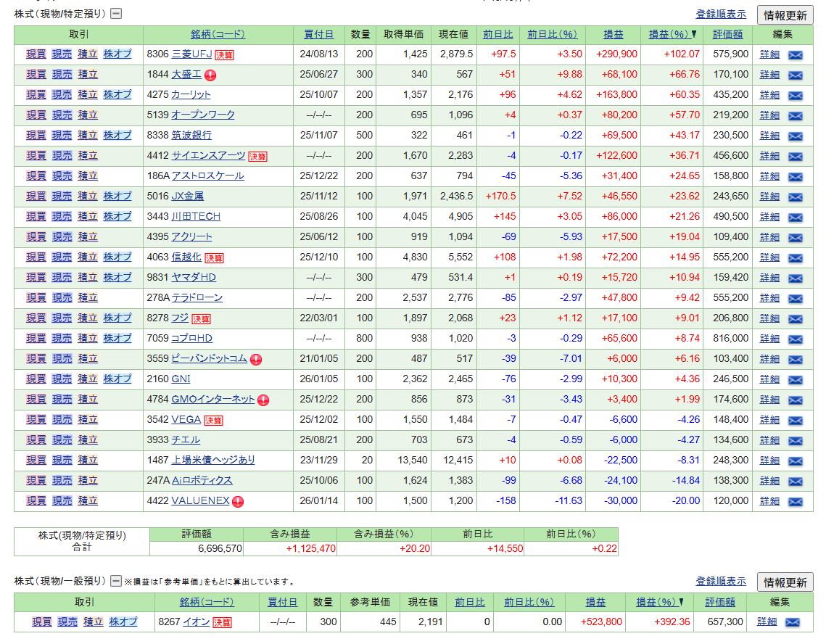
Task: Click the envelope icon for the VALUENEX row
Action: (x=795, y=501)
